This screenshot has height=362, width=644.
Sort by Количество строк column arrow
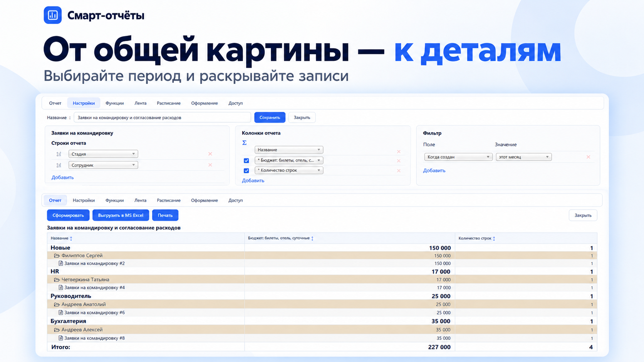(x=494, y=239)
